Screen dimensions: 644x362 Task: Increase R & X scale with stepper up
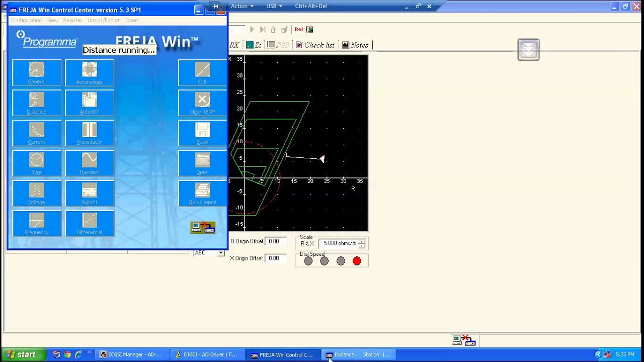point(361,241)
